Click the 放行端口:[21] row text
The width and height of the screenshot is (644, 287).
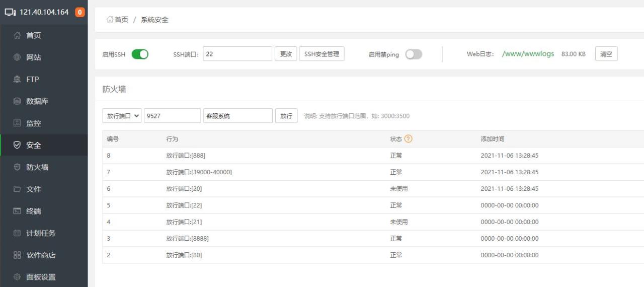tap(184, 222)
